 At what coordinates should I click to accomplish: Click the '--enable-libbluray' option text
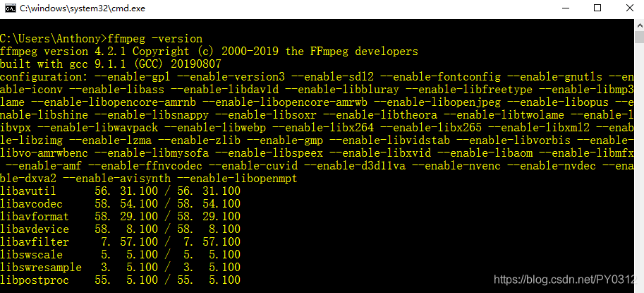(342, 90)
